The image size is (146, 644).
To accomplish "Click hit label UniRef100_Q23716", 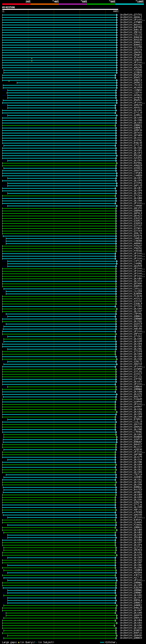I will tap(131, 547).
